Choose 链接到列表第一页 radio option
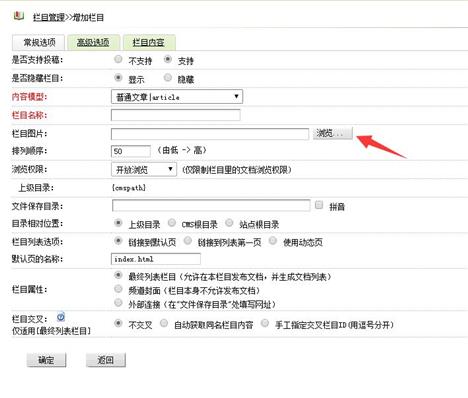This screenshot has height=398, width=468. [188, 241]
